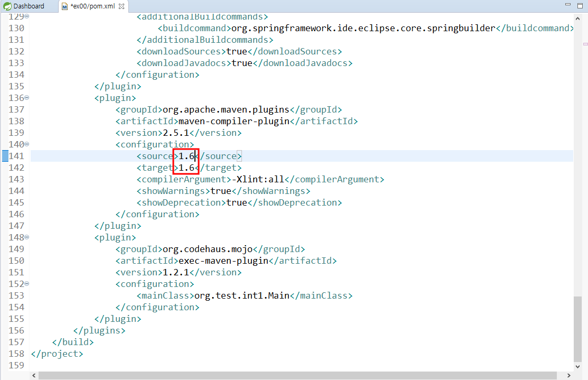Click the vertical scrollbar down arrow

click(x=577, y=366)
